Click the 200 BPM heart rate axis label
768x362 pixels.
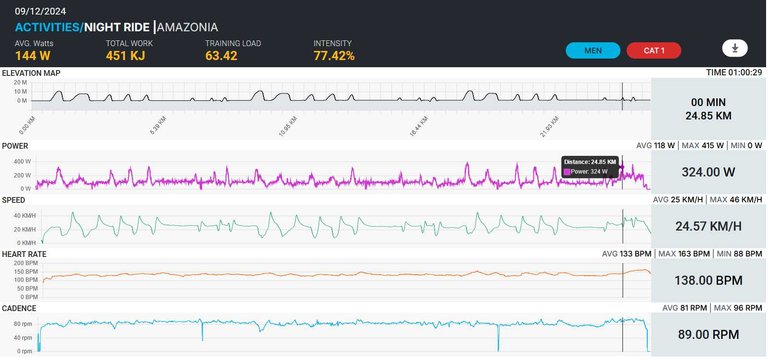[26, 264]
